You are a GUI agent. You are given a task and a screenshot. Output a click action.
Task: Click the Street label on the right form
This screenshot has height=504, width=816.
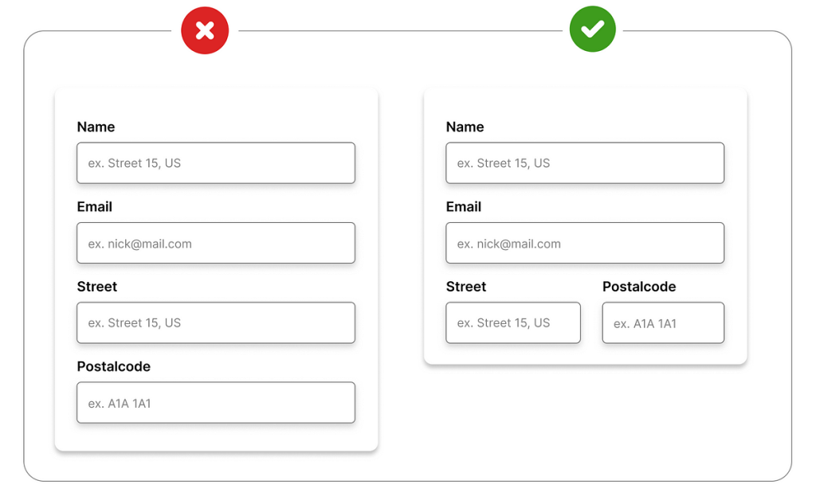[x=466, y=287]
